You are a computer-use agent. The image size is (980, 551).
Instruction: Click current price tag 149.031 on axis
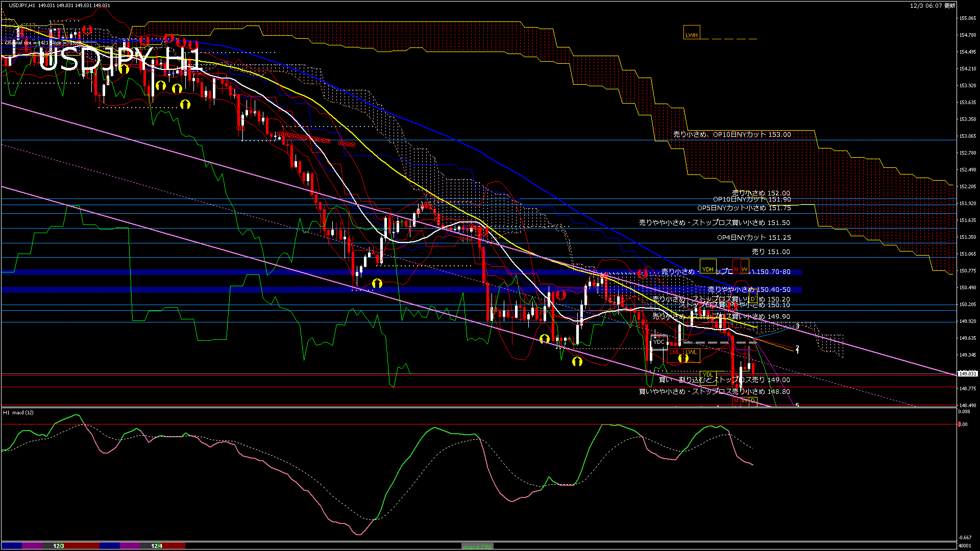click(968, 373)
